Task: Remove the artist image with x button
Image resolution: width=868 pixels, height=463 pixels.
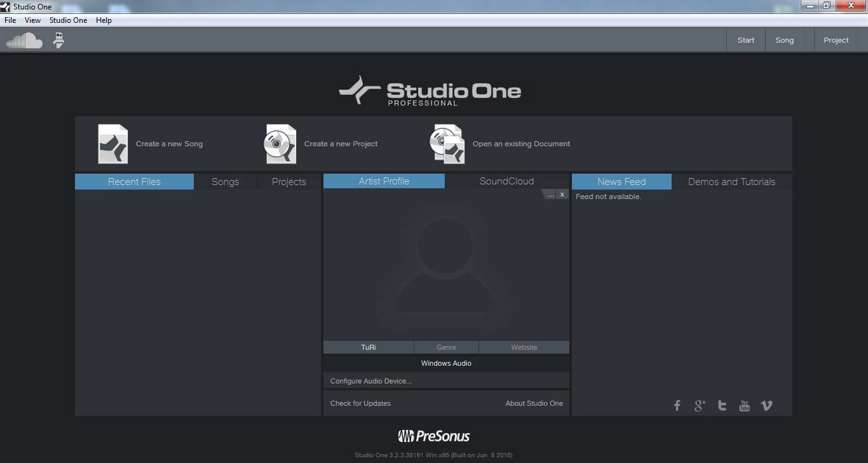Action: pos(562,195)
